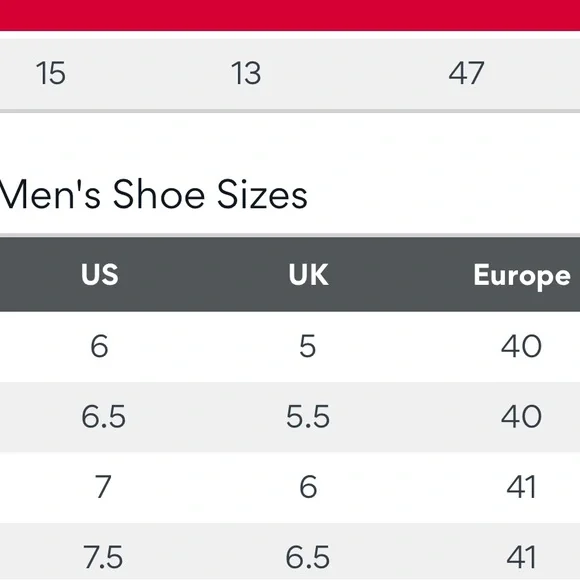This screenshot has height=580, width=580.
Task: Select UK size 5 cell
Action: click(x=308, y=346)
